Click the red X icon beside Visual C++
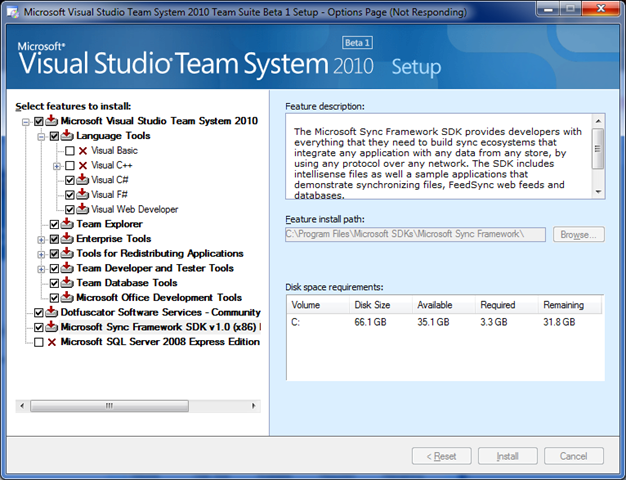The image size is (626, 480). tap(83, 165)
